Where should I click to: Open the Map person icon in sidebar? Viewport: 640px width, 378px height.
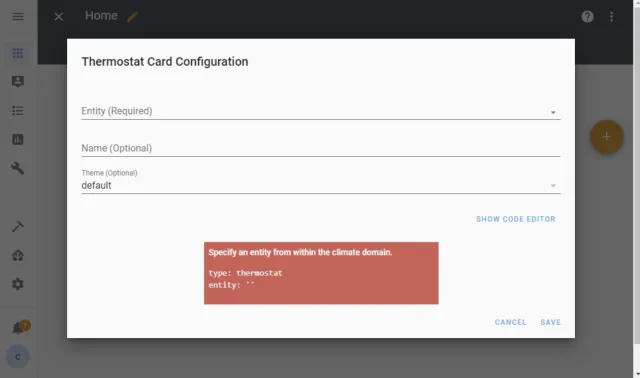[18, 82]
